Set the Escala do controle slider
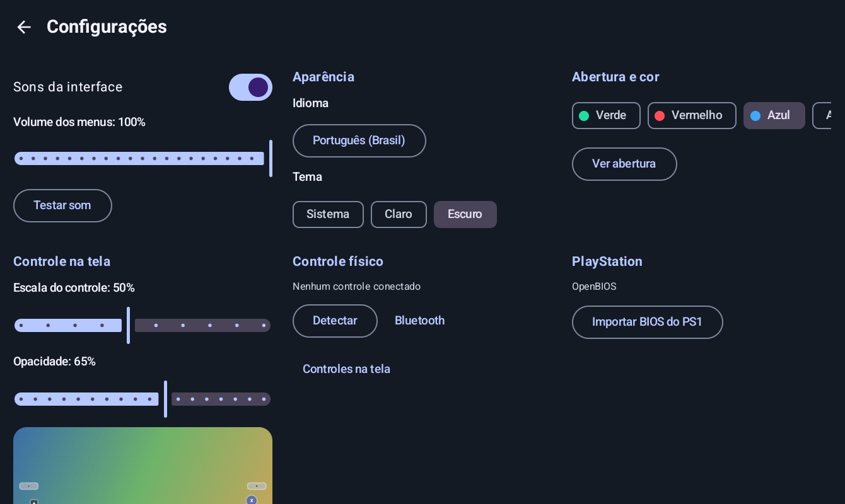 click(x=143, y=325)
